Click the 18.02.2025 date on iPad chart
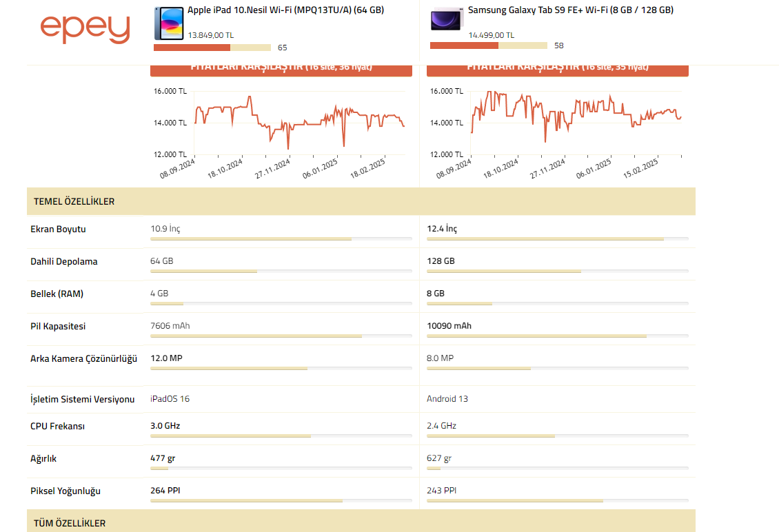The width and height of the screenshot is (779, 532). (367, 169)
